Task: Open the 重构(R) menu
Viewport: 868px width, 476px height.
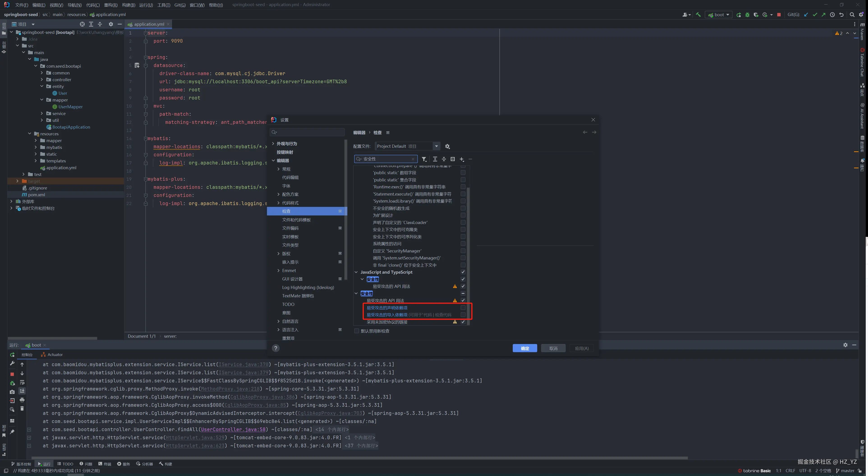Action: pyautogui.click(x=110, y=5)
